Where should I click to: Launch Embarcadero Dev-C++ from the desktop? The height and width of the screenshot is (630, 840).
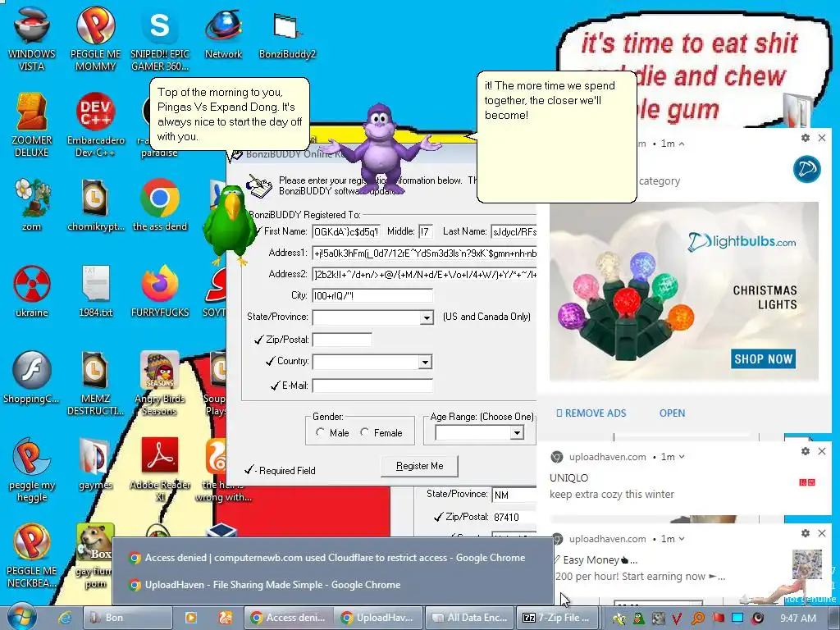[x=95, y=126]
